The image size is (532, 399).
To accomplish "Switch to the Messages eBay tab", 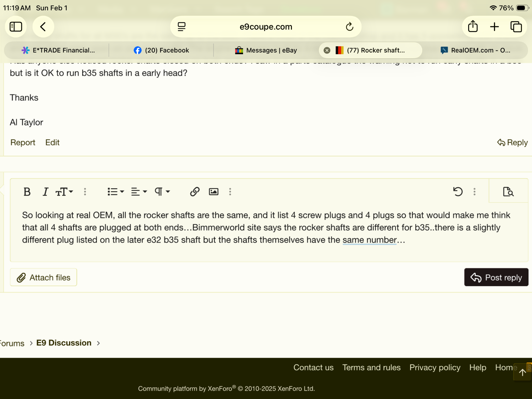I will [x=266, y=50].
